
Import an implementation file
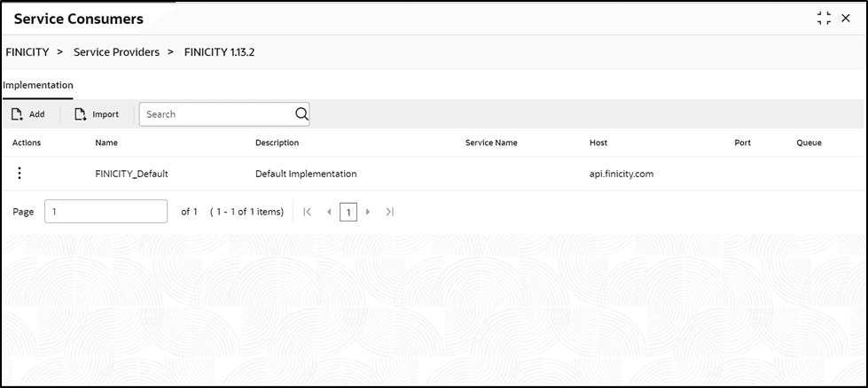pyautogui.click(x=97, y=114)
